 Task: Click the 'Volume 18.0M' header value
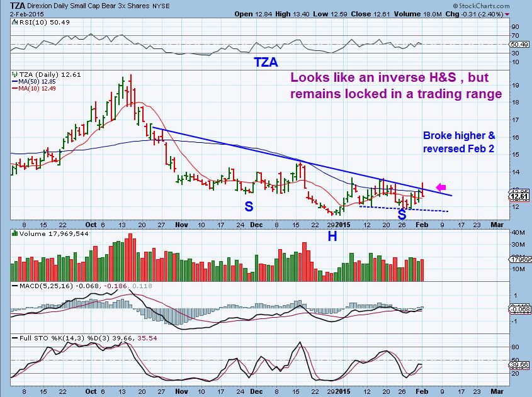pos(418,14)
